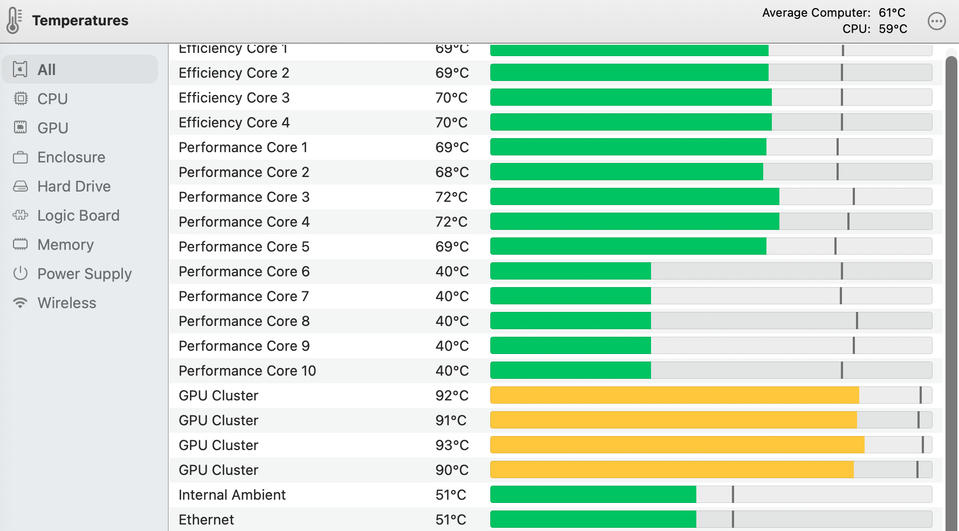Screen dimensions: 959x531
Task: Select the Efficiency Core 2 row label
Action: click(x=234, y=73)
